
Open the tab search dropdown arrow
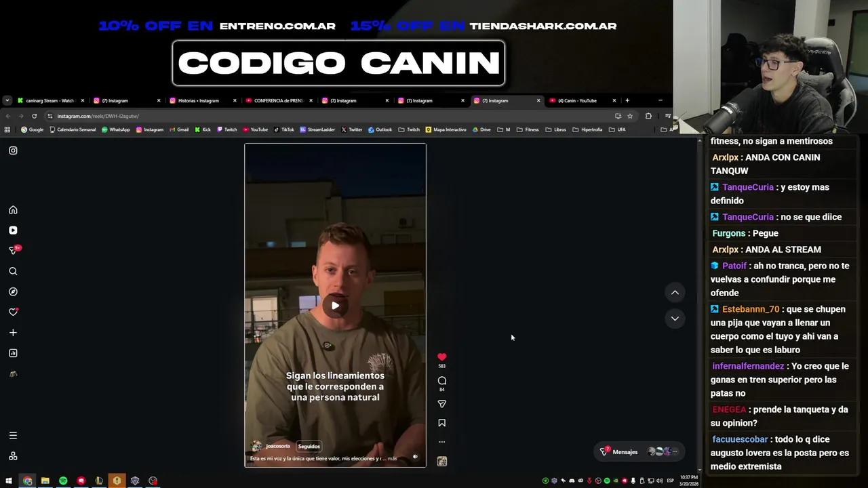pyautogui.click(x=7, y=100)
